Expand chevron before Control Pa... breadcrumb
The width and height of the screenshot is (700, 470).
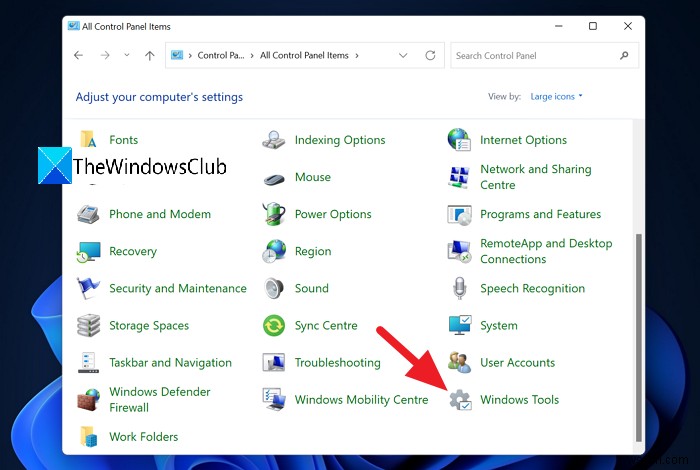(x=190, y=55)
